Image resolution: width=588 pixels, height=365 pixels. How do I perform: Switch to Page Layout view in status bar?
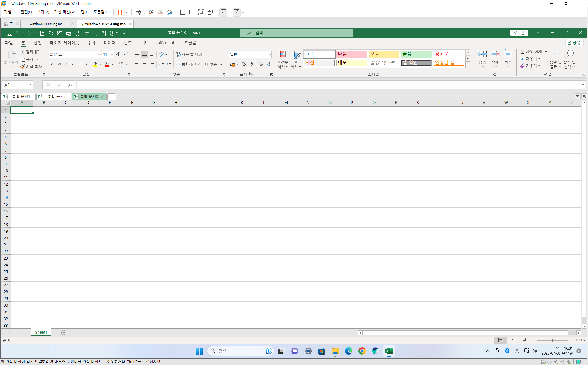coord(513,340)
